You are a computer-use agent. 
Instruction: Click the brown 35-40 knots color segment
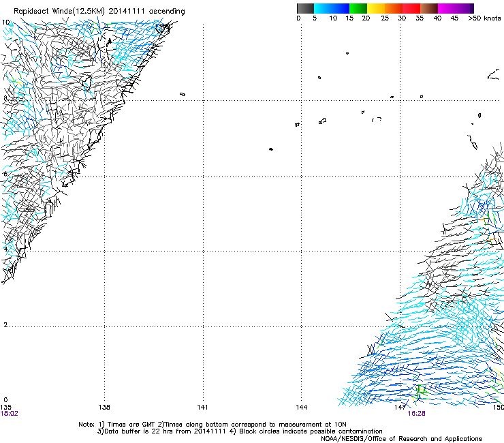pyautogui.click(x=429, y=8)
